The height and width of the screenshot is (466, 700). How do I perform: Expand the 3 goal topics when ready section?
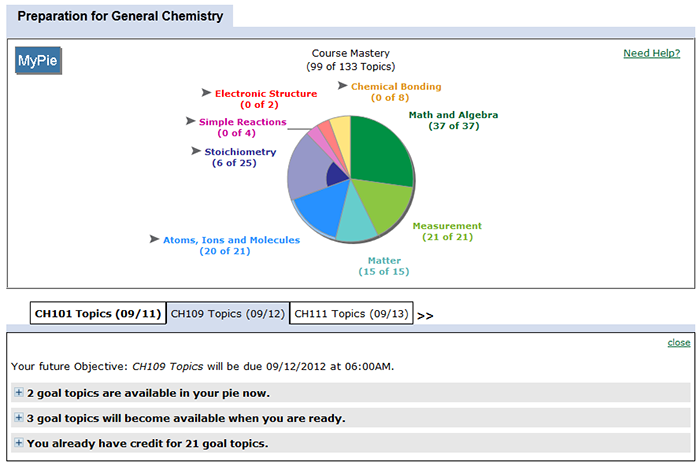[19, 418]
